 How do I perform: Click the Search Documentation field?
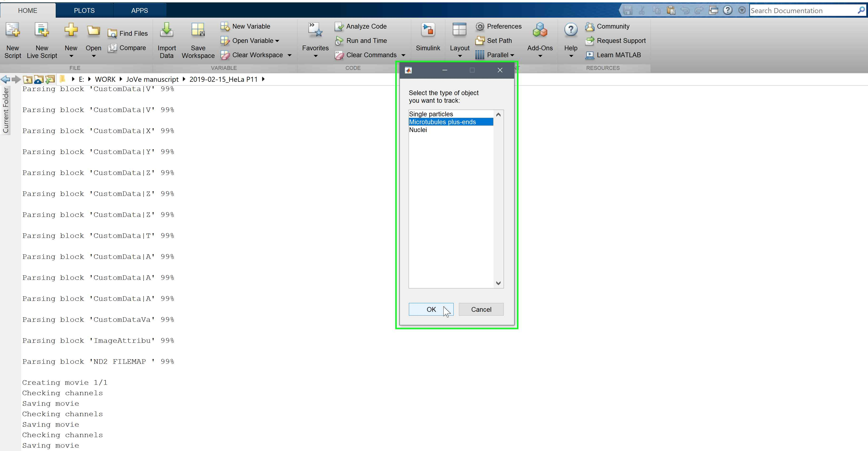click(x=802, y=11)
